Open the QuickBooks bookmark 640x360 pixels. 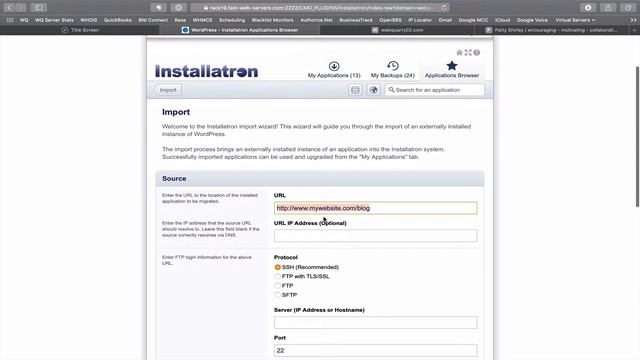coord(118,20)
